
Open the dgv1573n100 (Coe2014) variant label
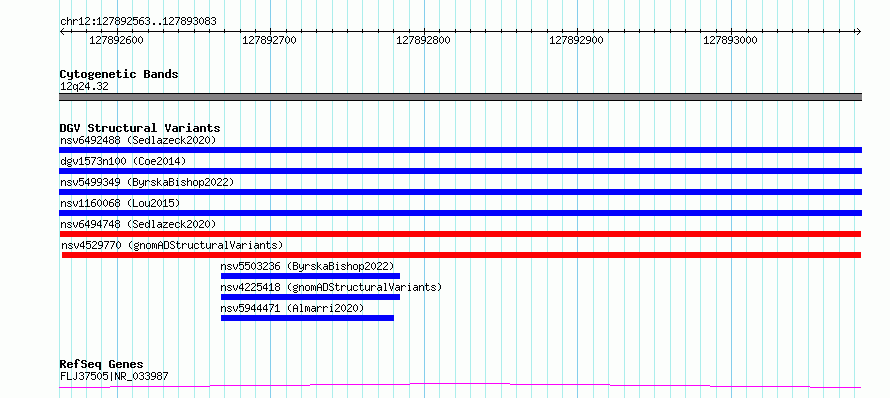123,161
